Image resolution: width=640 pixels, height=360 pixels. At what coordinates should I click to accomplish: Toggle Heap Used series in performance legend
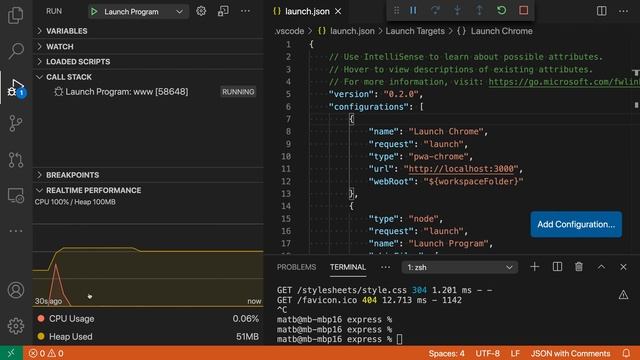coord(148,337)
